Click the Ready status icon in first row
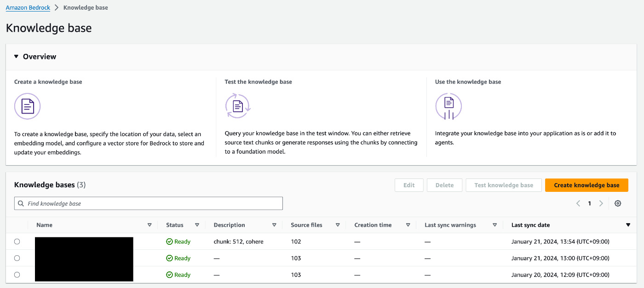 pyautogui.click(x=169, y=242)
